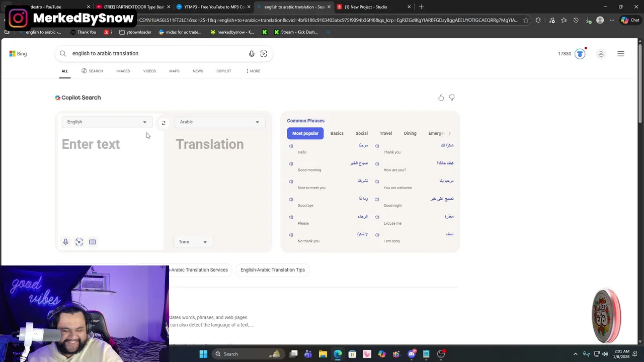Give Copilot Search a thumbs down
644x362 pixels.
click(x=452, y=98)
